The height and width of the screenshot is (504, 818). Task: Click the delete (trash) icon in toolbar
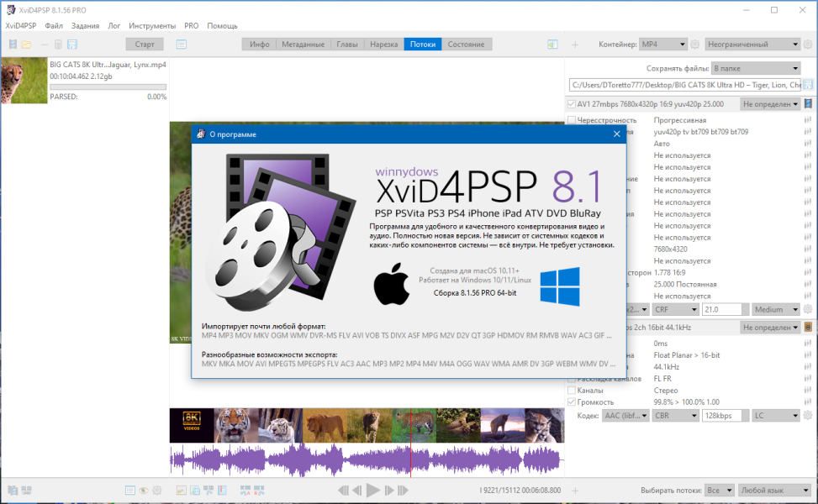tap(59, 45)
